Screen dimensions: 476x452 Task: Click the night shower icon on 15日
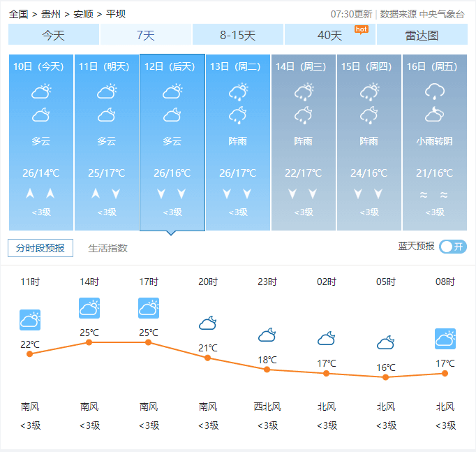[x=369, y=115]
